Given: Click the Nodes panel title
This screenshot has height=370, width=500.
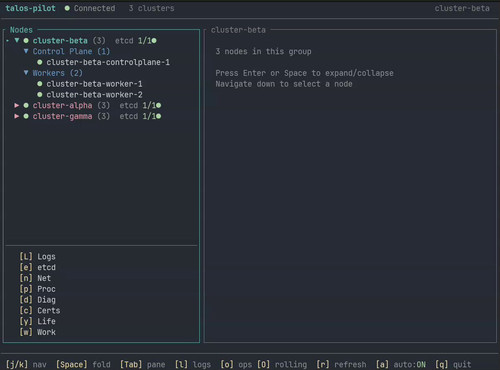Looking at the screenshot, I should (21, 30).
